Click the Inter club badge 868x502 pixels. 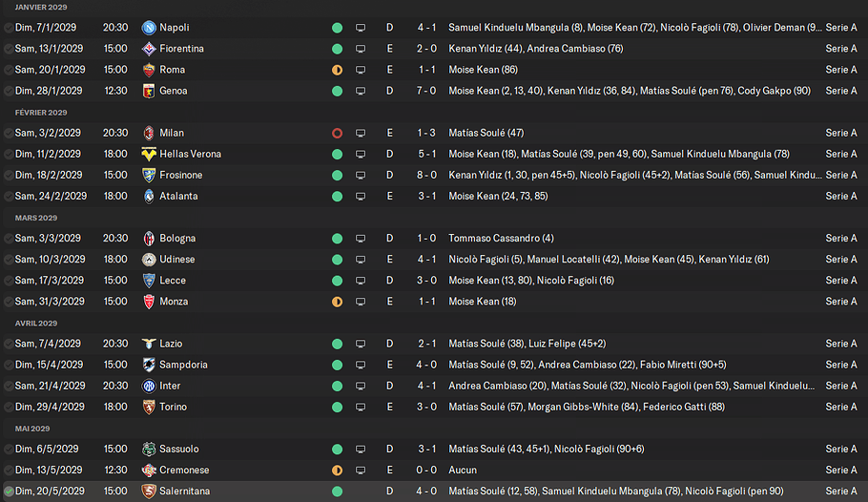pyautogui.click(x=149, y=386)
